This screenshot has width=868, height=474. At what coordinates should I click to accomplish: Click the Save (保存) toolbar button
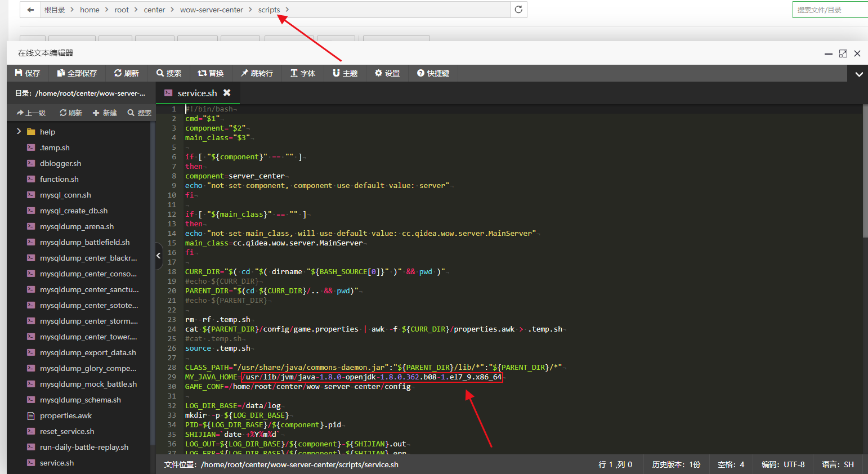[28, 73]
